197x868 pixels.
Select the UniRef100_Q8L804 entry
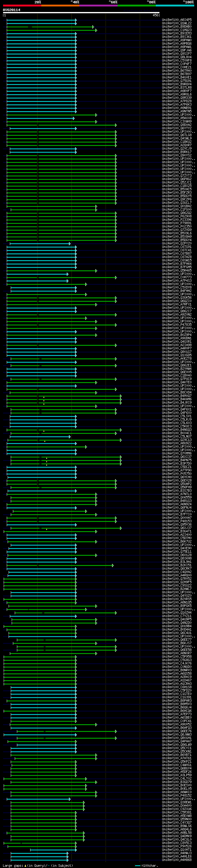pos(177,57)
